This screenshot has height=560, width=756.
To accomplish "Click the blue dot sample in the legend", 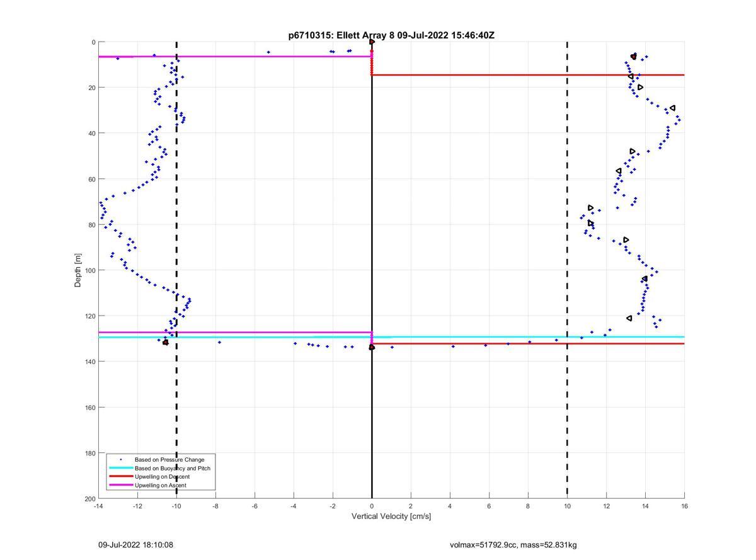I will [x=120, y=460].
